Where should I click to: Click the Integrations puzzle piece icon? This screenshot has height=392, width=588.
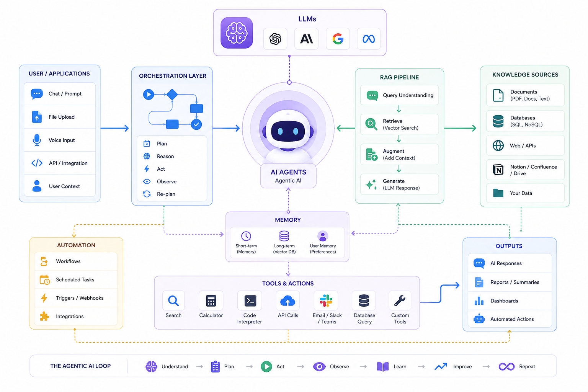coord(44,316)
